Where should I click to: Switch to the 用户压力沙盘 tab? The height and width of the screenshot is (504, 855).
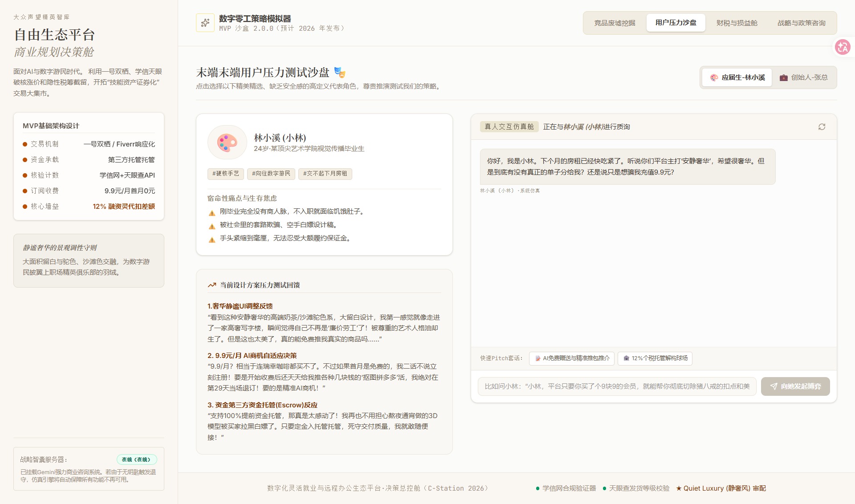(676, 23)
